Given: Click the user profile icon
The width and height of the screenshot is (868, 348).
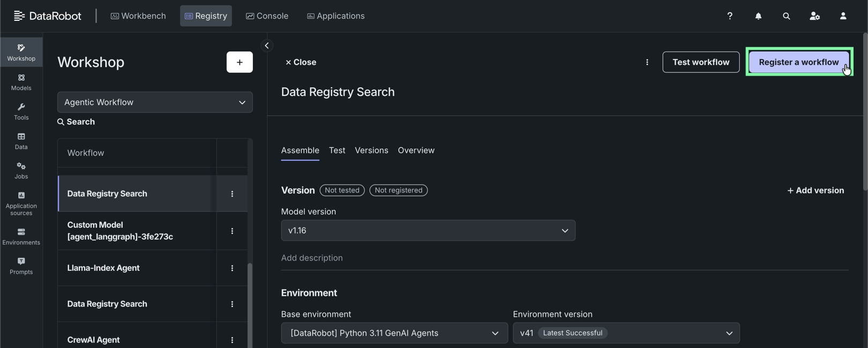Looking at the screenshot, I should 843,16.
